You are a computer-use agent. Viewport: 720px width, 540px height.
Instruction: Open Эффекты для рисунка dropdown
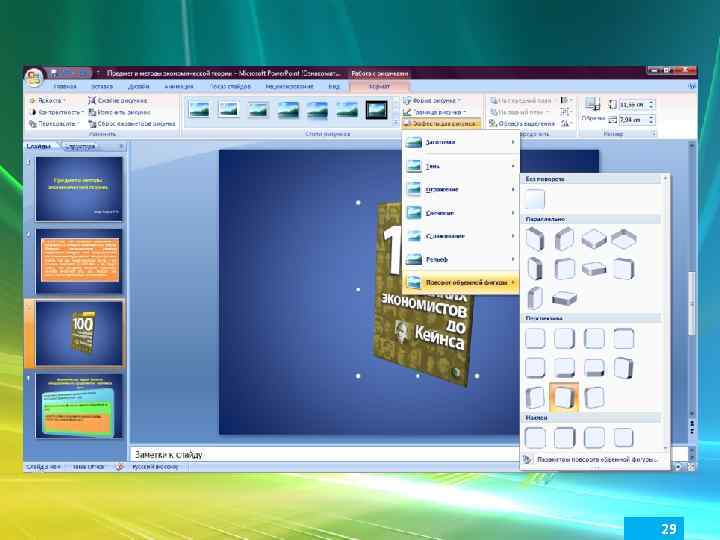tap(441, 124)
